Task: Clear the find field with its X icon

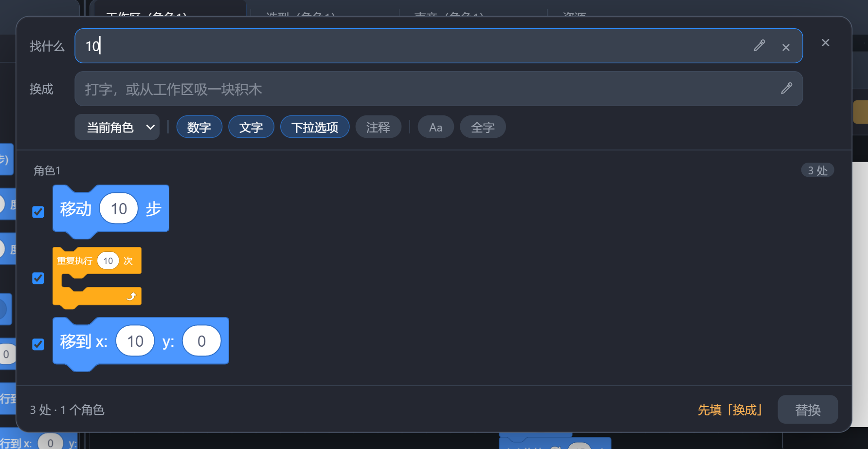Action: click(786, 47)
